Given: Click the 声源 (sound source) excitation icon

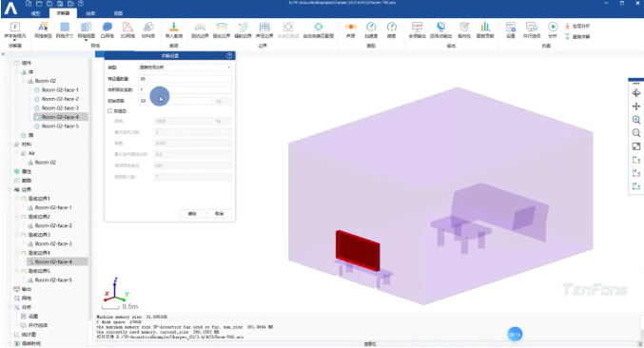Looking at the screenshot, I should (350, 30).
